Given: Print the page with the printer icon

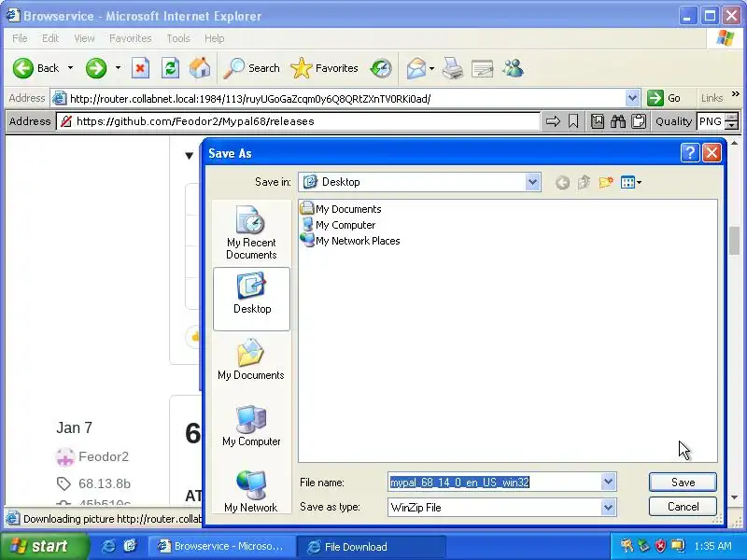Looking at the screenshot, I should point(452,68).
